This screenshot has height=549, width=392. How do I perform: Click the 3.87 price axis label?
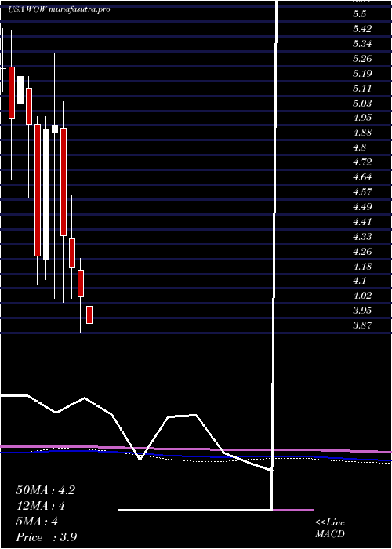(362, 325)
